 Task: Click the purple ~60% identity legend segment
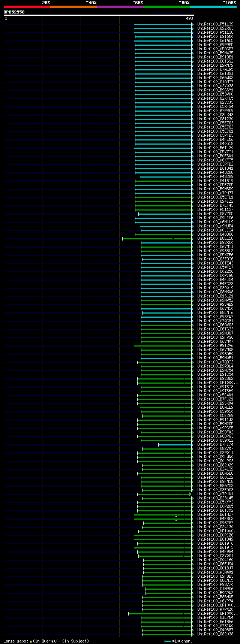(x=120, y=6)
